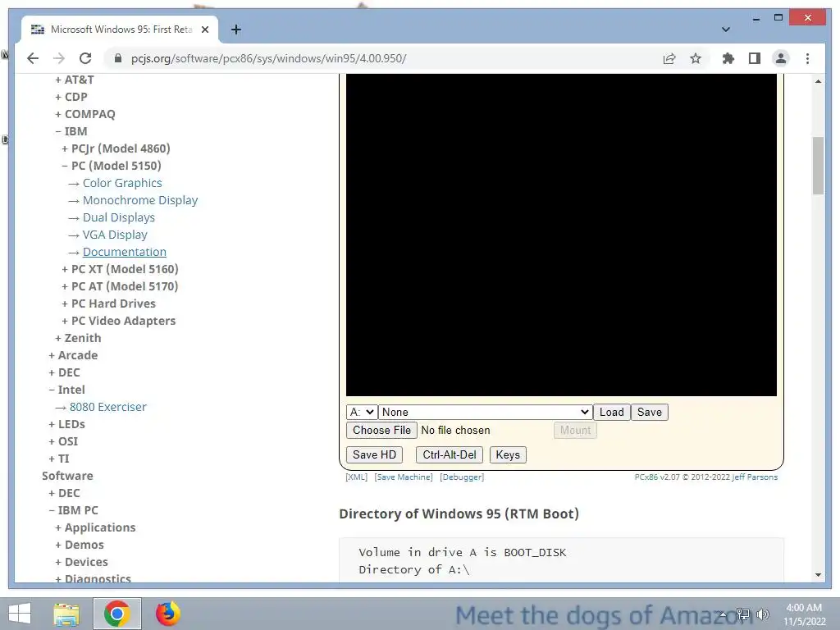Click the Save diskette button
This screenshot has width=840, height=630.
point(650,412)
